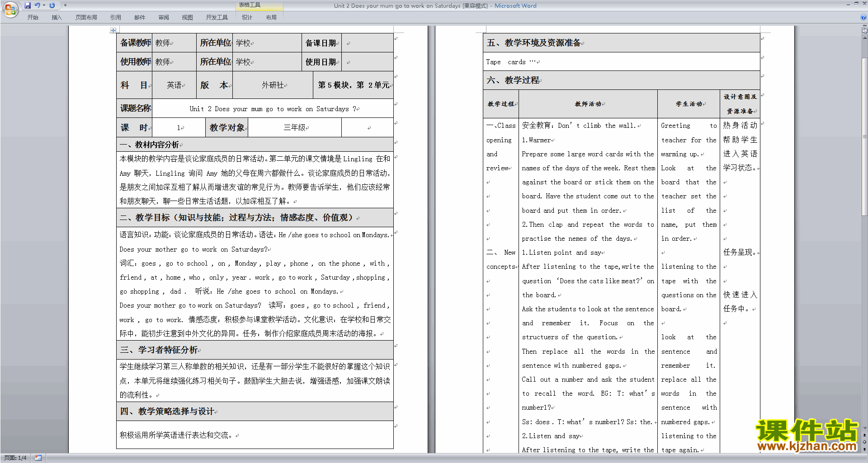The image size is (868, 463).
Task: Switch to the 开发工具 ribbon tab
Action: (217, 17)
